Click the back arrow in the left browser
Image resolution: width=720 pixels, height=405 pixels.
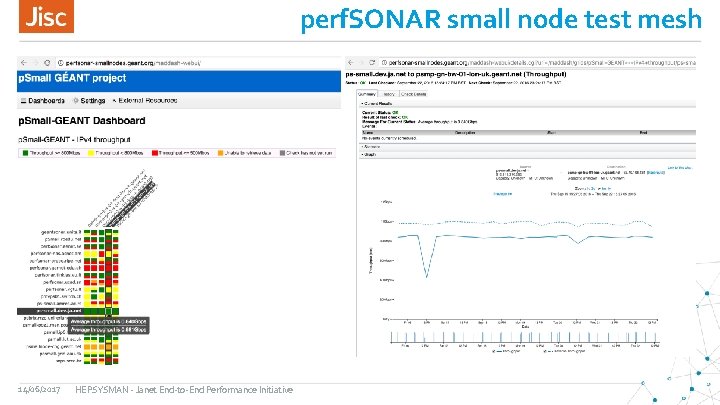click(23, 62)
